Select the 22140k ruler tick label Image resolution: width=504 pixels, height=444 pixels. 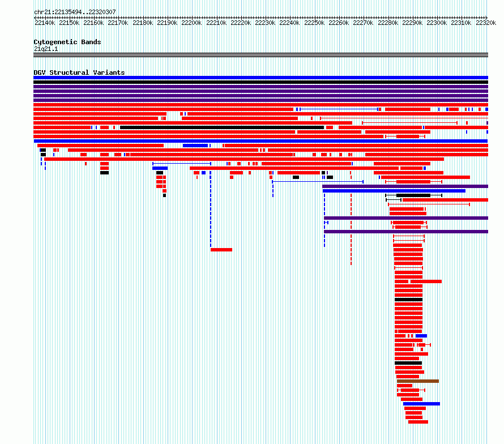pos(45,23)
